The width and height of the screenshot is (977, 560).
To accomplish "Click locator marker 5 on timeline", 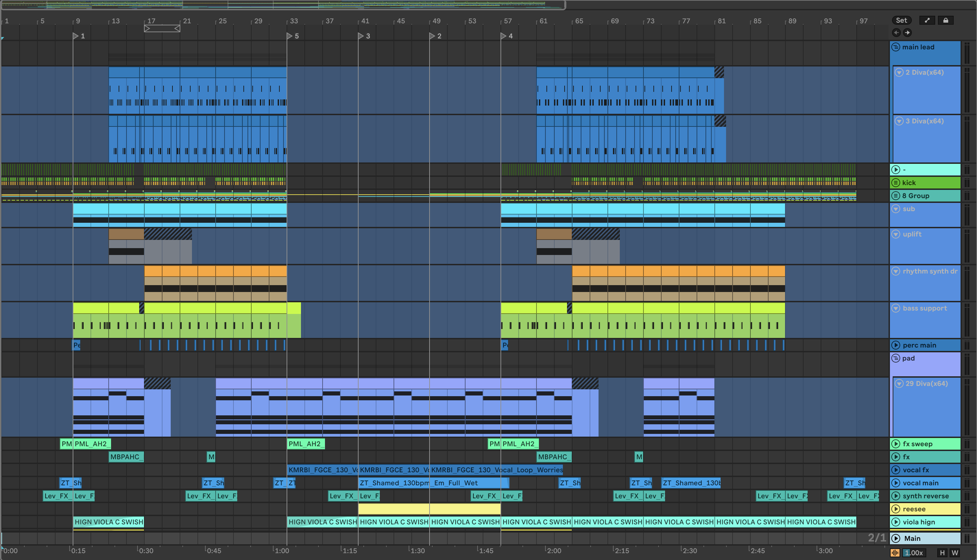I will pyautogui.click(x=290, y=36).
